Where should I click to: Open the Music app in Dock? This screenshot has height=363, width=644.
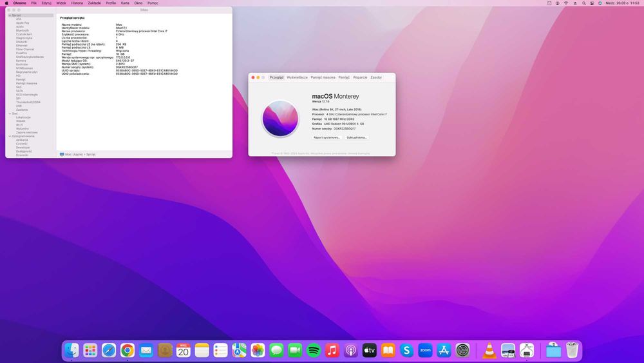[x=332, y=350]
